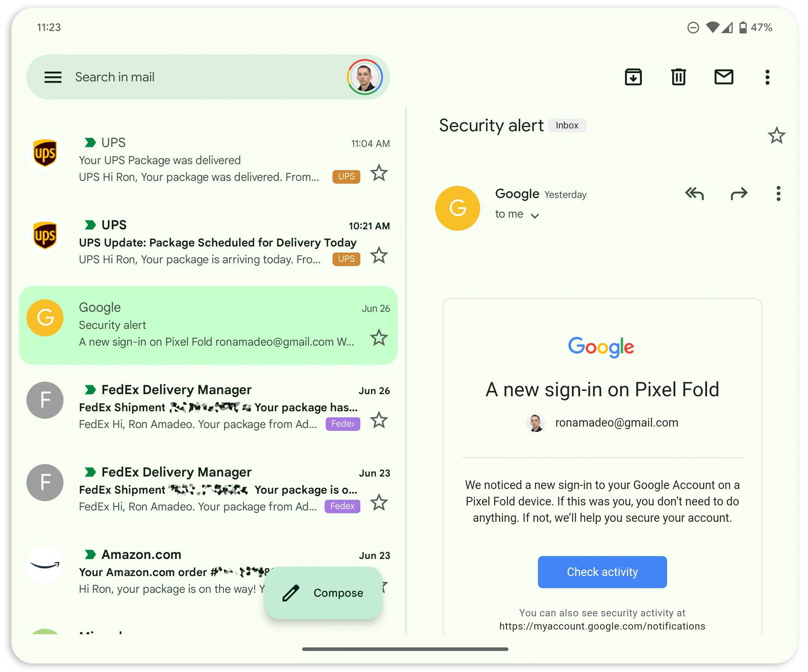Toggle star on FedEx Jun 26 email
Image resolution: width=808 pixels, height=672 pixels.
tap(378, 420)
